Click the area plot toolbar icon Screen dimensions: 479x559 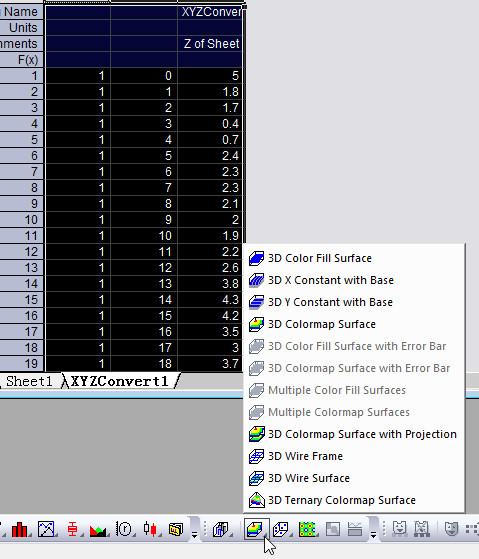[98, 530]
